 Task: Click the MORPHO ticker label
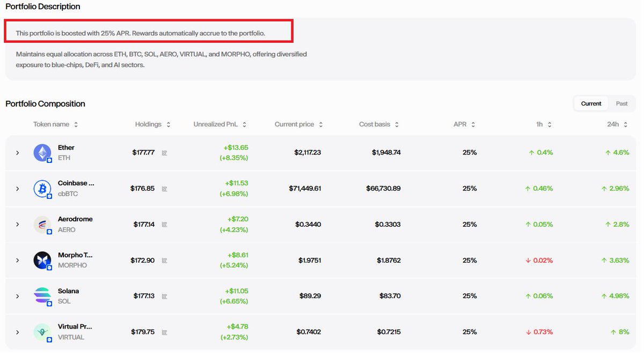(x=72, y=265)
